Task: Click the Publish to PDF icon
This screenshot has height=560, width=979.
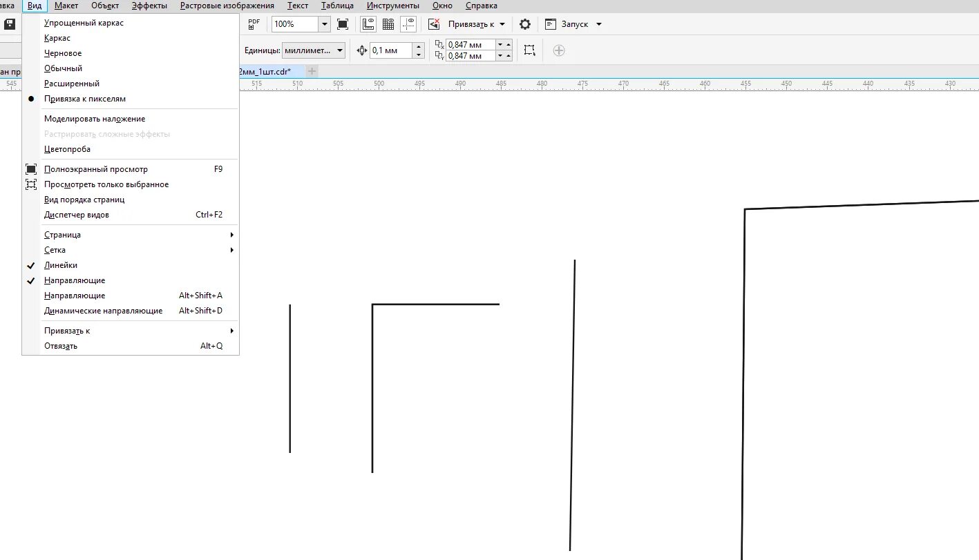Action: pyautogui.click(x=254, y=24)
